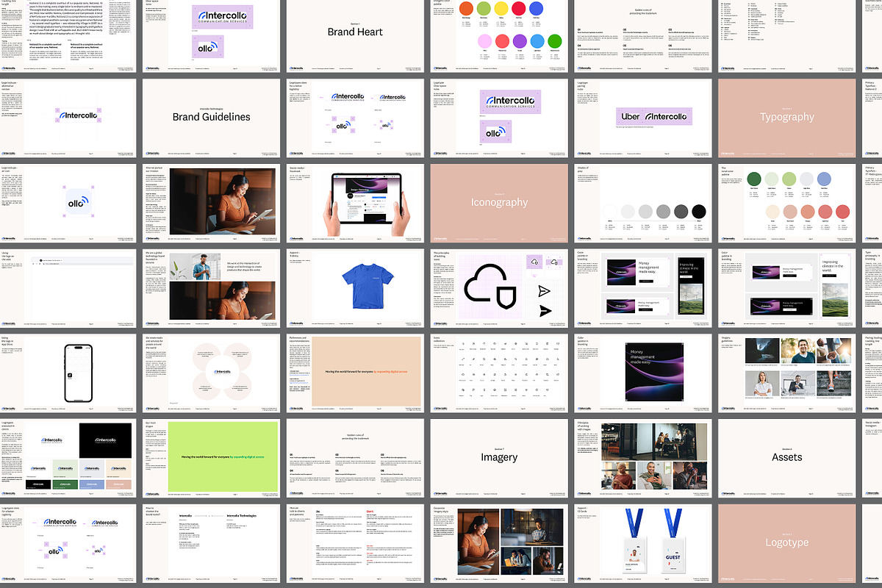This screenshot has height=588, width=882.
Task: Pick the dark green brand palette swatch
Action: pyautogui.click(x=754, y=179)
